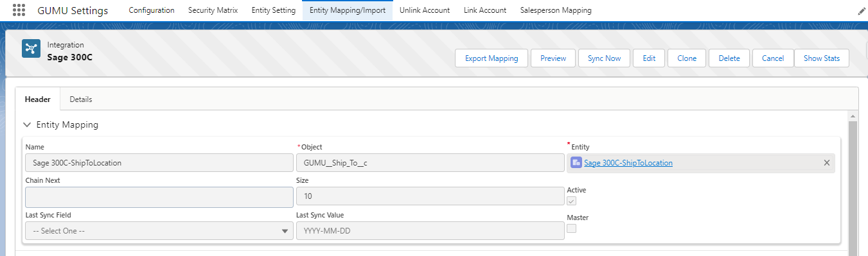This screenshot has width=868, height=256.
Task: Clear the Entity lookup with the X
Action: point(827,163)
